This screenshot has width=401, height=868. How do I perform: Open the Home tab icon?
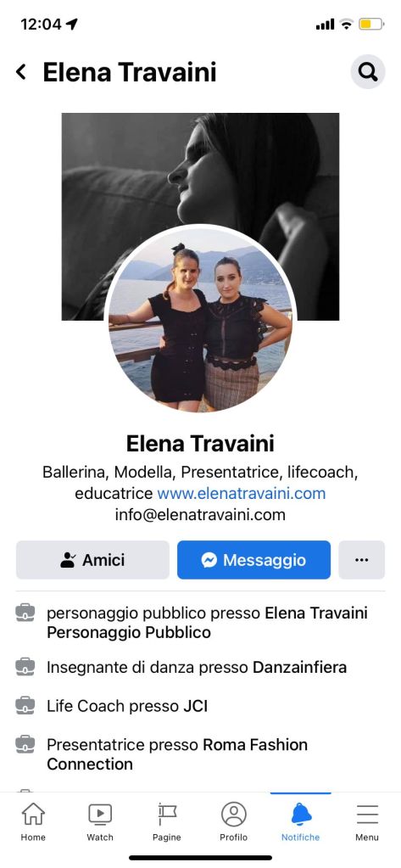click(33, 814)
